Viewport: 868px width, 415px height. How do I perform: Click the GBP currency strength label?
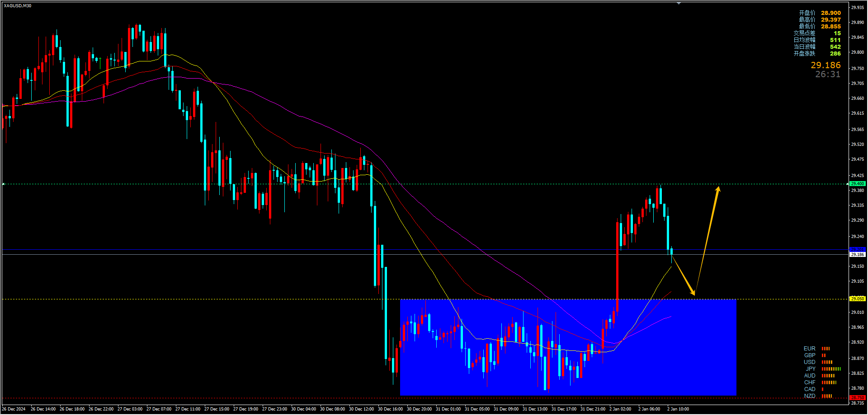point(810,355)
